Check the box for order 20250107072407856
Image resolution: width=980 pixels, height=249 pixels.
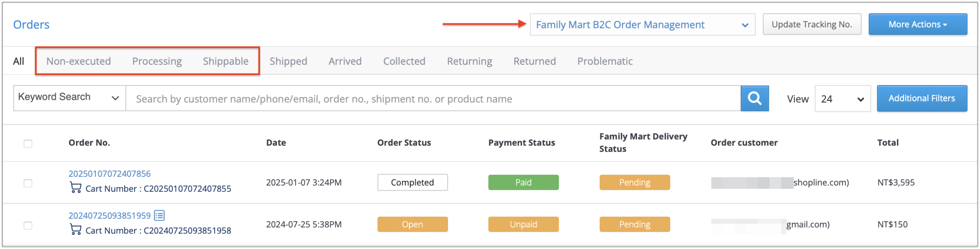pyautogui.click(x=28, y=183)
